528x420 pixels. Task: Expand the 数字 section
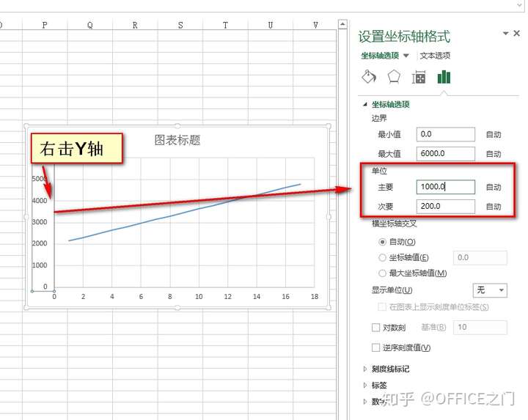[365, 401]
